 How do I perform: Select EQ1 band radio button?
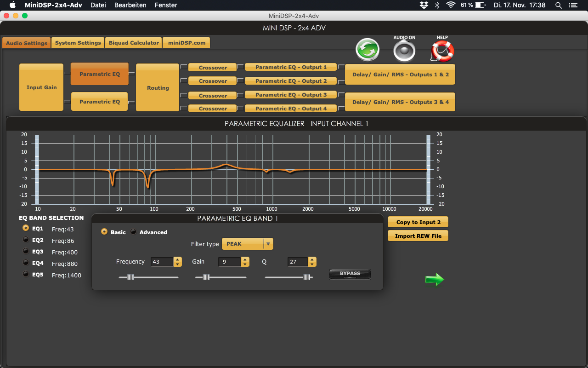click(26, 228)
